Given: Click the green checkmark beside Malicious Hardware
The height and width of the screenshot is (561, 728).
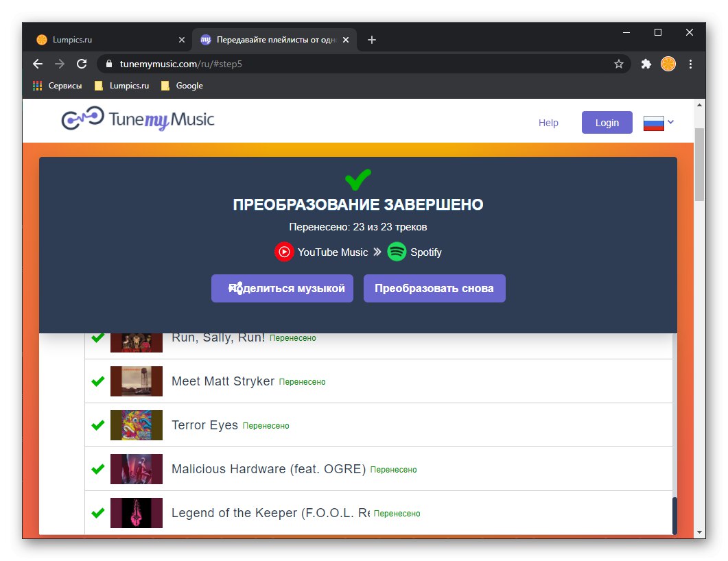Looking at the screenshot, I should coord(98,469).
